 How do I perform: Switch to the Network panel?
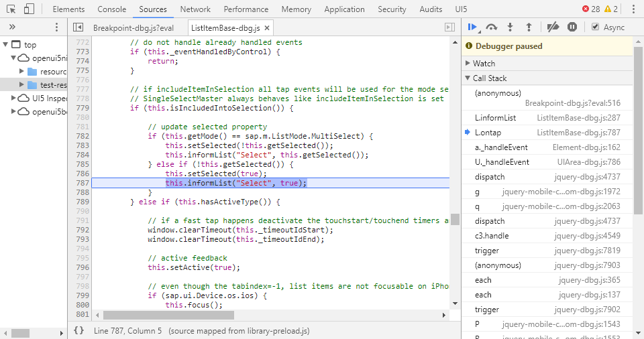coord(195,9)
